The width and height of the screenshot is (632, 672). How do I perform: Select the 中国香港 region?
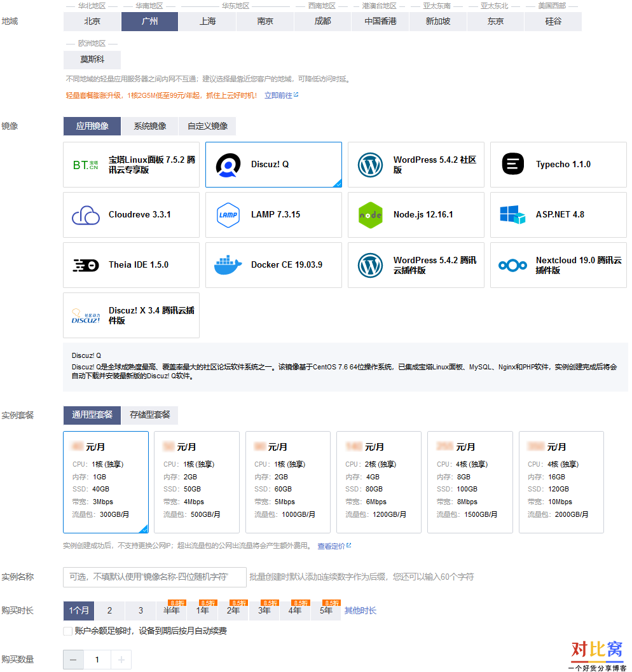380,22
